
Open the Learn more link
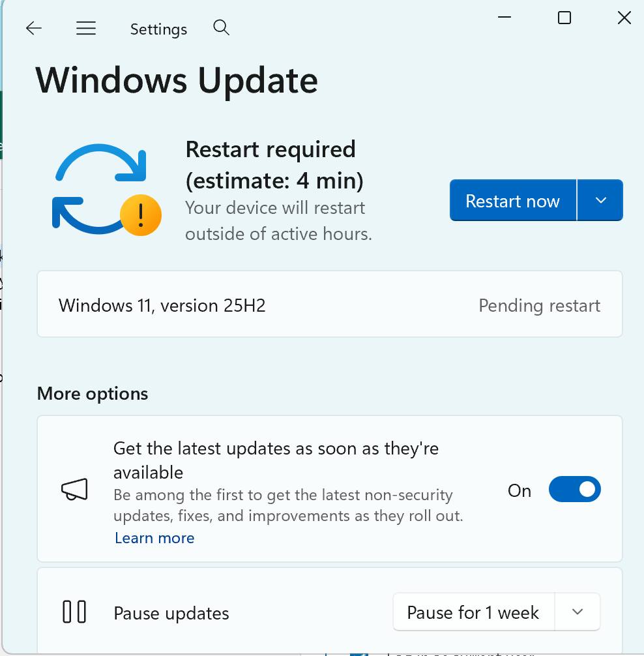point(154,538)
